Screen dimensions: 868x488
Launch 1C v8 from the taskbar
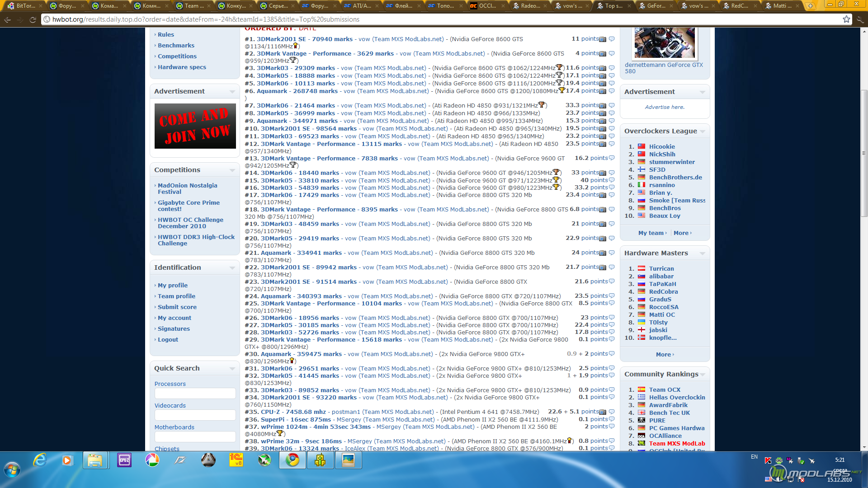[x=236, y=460]
